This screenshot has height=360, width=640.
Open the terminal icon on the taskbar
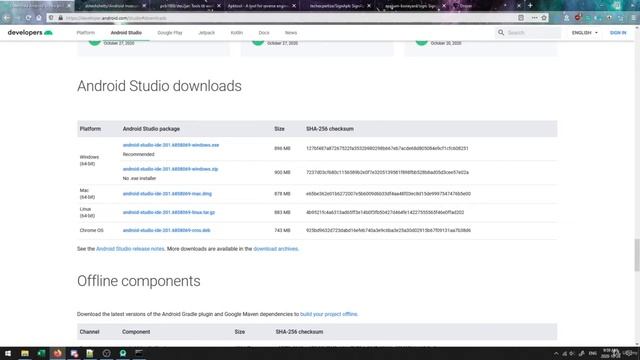point(139,353)
